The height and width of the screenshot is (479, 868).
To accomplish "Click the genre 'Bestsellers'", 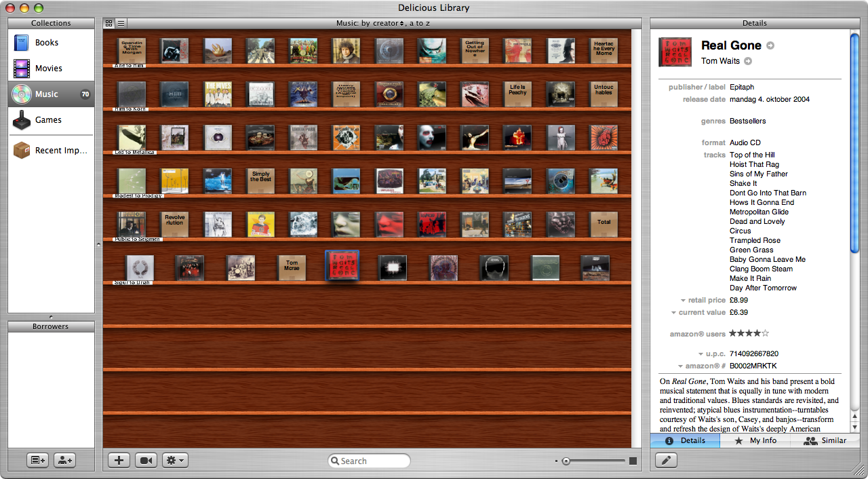I will (x=748, y=121).
